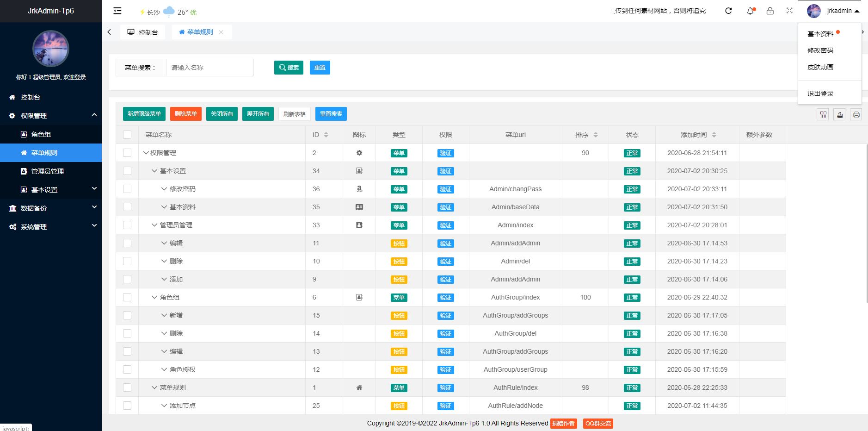Click the refresh icon in top bar
Screen dimensions: 868x431
[728, 11]
